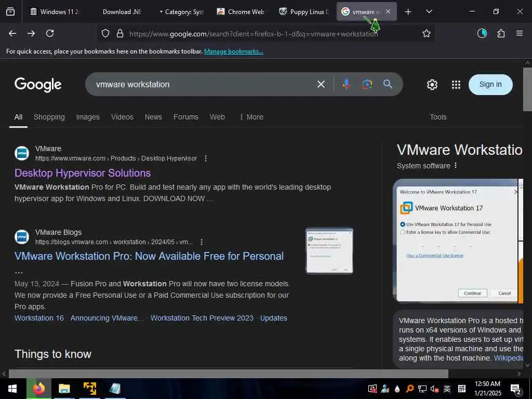Image resolution: width=532 pixels, height=399 pixels.
Task: Click the Sign in button
Action: [x=490, y=85]
